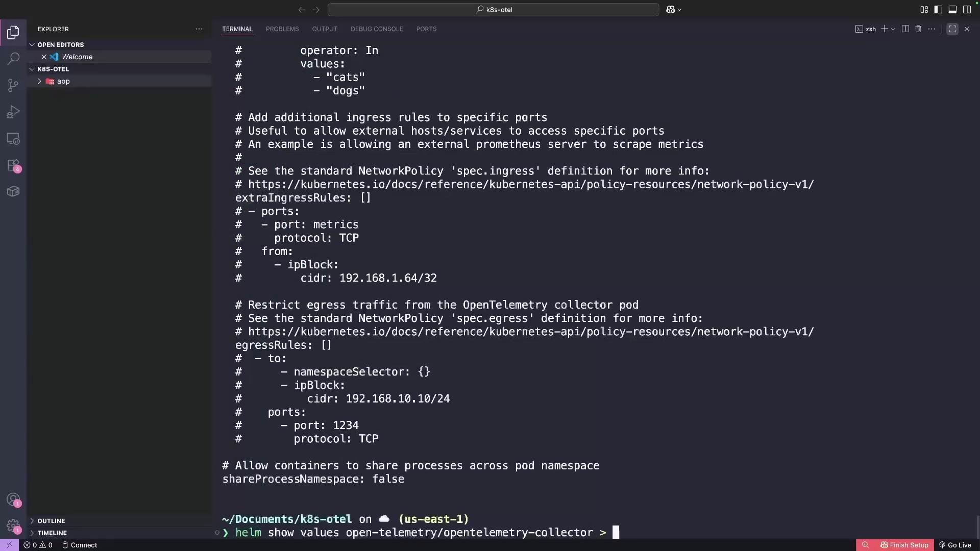Click the k8s-otel command center search box

(494, 10)
